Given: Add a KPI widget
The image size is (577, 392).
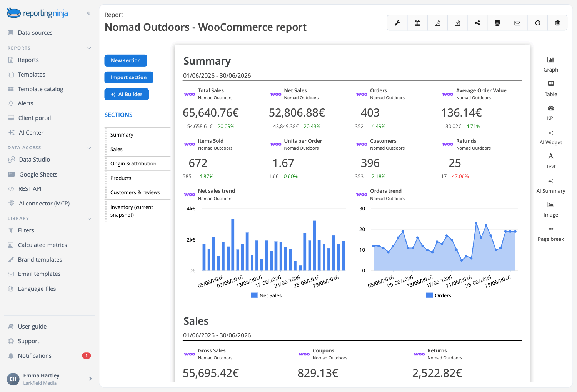Looking at the screenshot, I should [551, 113].
